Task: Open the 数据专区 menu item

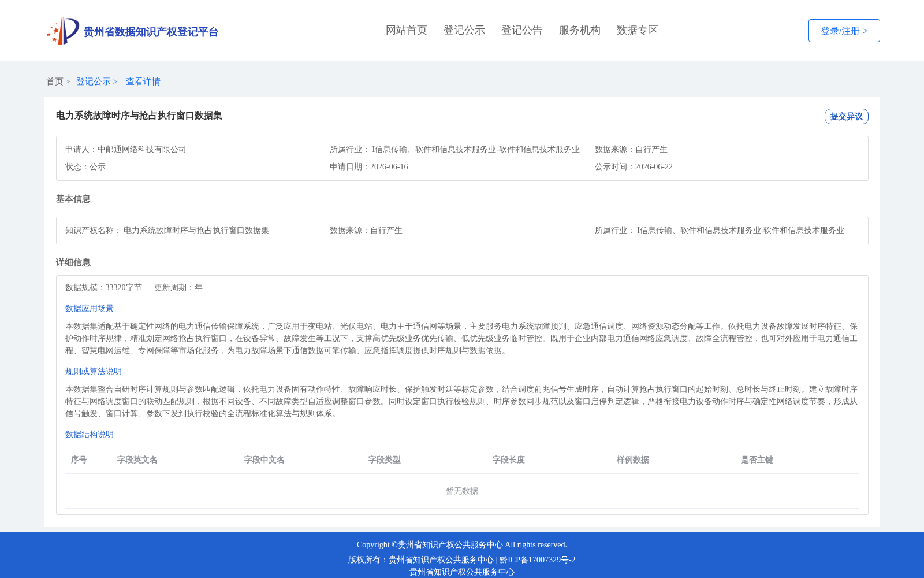Action: coord(638,30)
